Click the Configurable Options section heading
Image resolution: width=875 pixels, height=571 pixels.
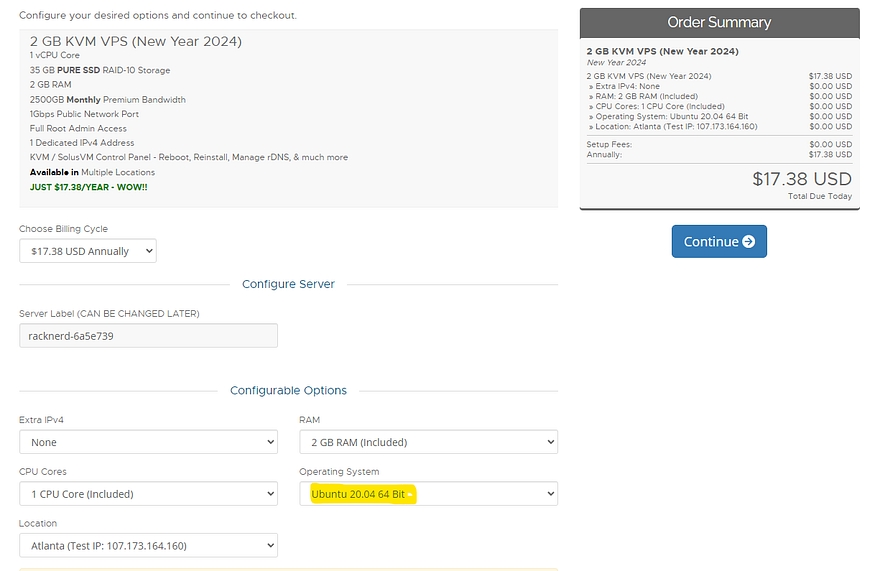tap(288, 390)
